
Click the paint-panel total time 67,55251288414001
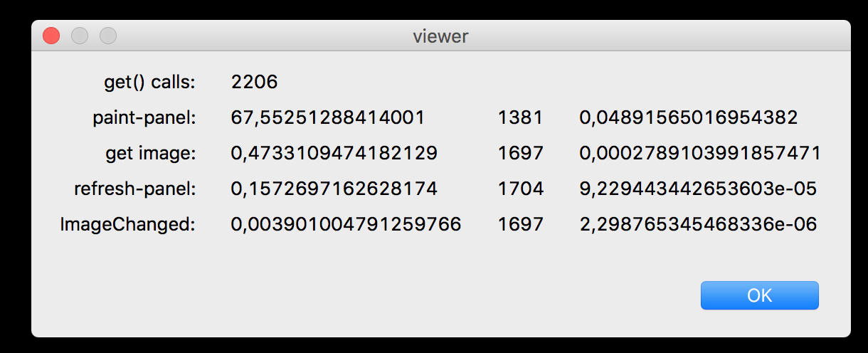pos(328,118)
